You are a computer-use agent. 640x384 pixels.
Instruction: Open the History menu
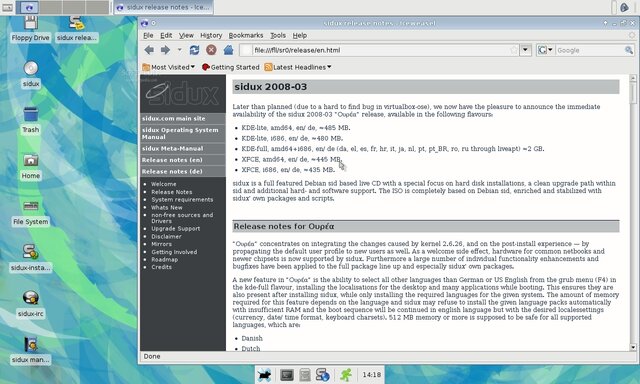(211, 36)
